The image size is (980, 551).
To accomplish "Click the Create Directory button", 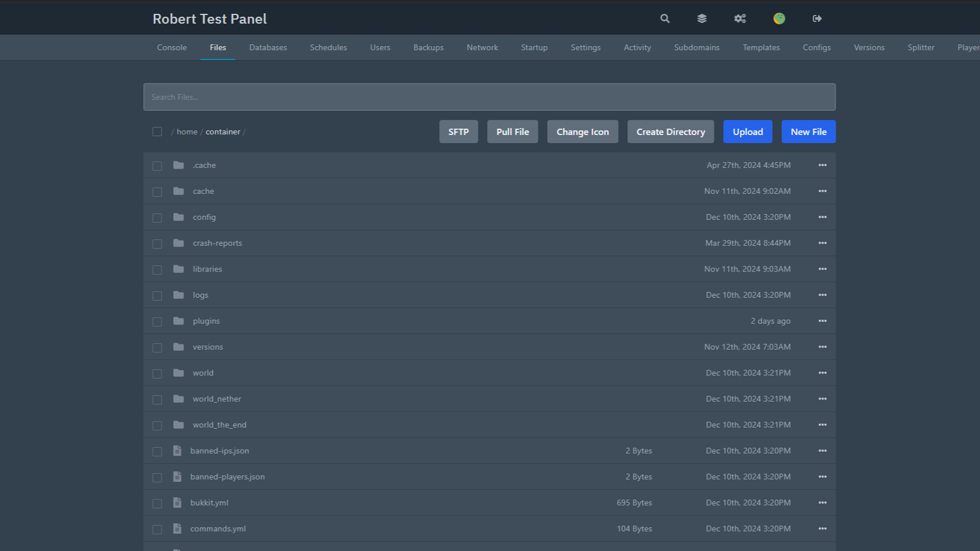I will tap(671, 132).
